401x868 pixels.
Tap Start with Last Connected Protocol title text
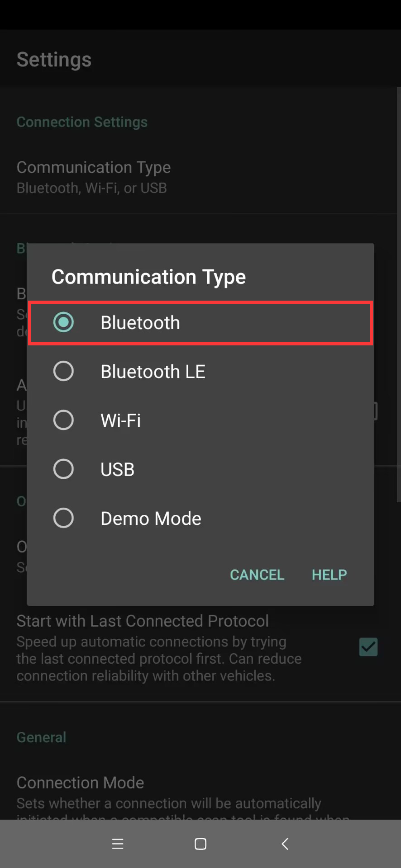143,621
